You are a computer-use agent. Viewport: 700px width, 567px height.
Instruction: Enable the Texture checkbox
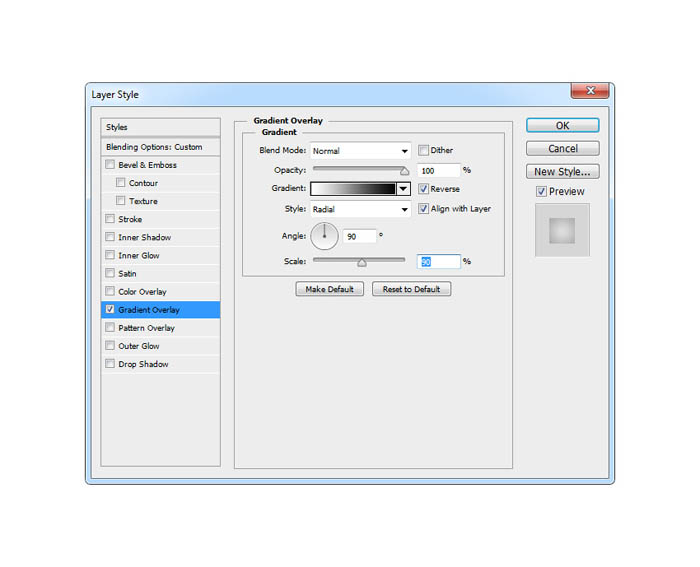tap(121, 201)
